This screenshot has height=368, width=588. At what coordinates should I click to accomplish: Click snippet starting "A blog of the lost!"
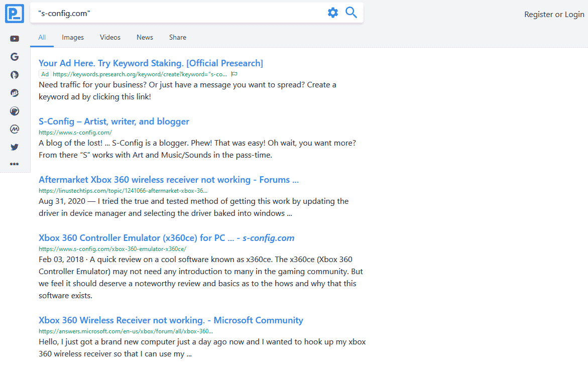click(x=197, y=149)
